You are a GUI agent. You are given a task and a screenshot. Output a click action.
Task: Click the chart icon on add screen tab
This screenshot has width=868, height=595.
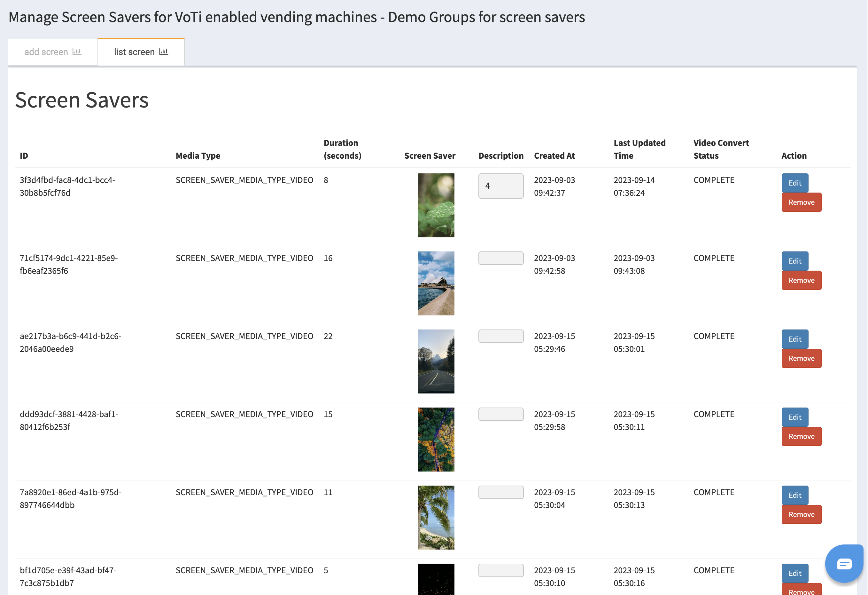coord(77,52)
